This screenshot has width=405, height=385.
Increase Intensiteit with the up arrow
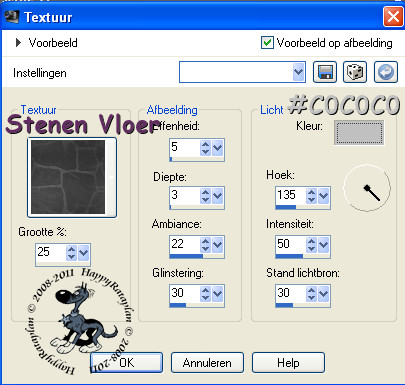[311, 241]
